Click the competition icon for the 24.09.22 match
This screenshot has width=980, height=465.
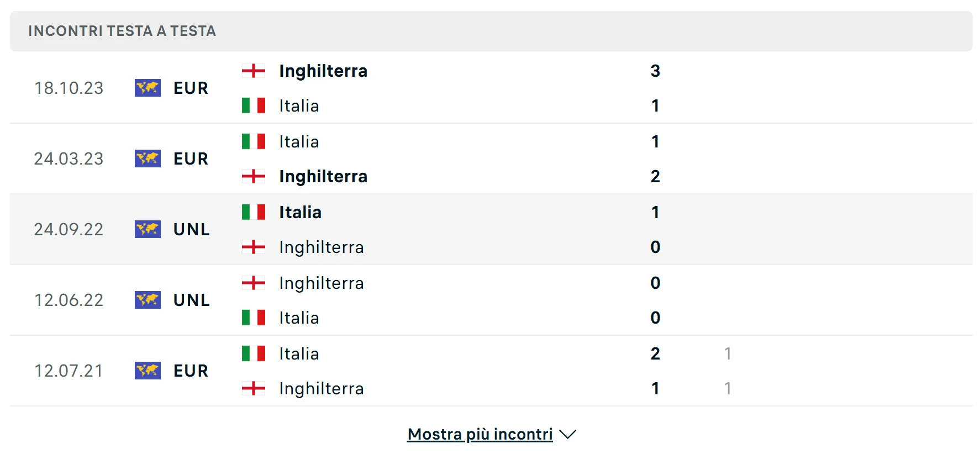click(147, 229)
